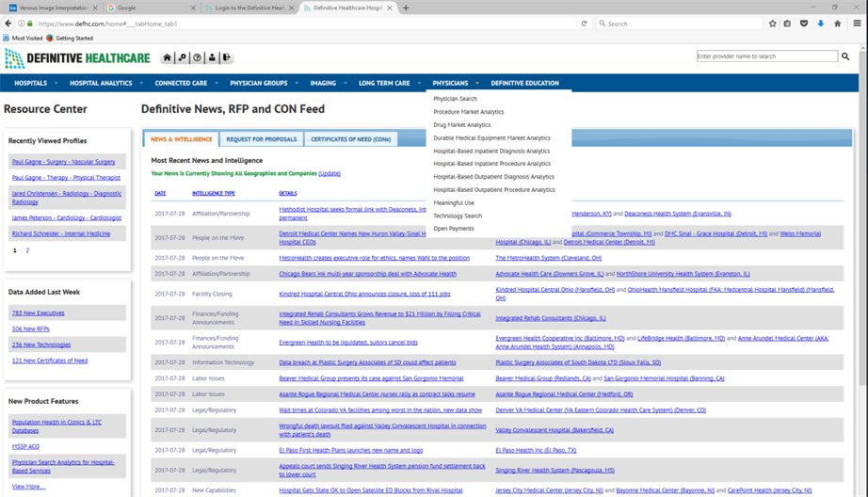Select Hospital-Based Outpatient Procedure Analytics
The image size is (868, 497).
coord(494,190)
